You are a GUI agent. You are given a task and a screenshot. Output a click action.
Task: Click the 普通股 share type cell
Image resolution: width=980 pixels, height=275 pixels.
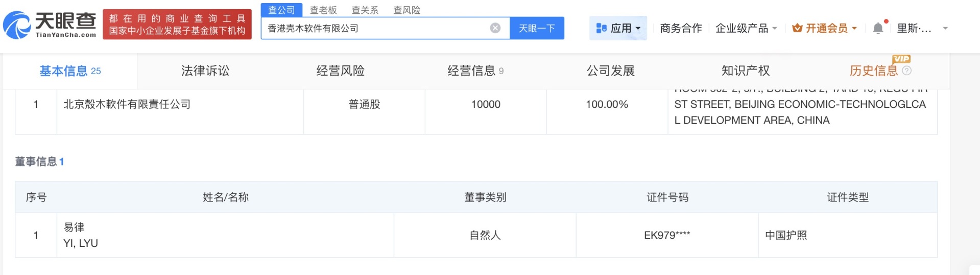point(365,104)
